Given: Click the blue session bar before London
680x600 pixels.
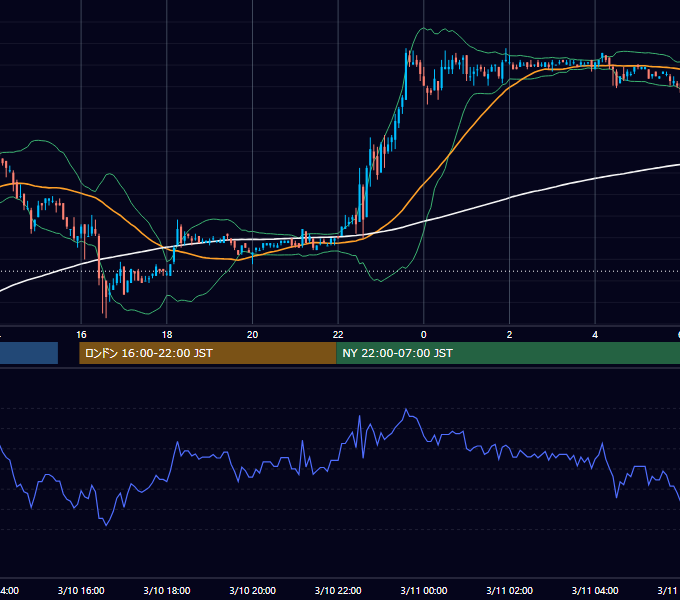Looking at the screenshot, I should click(29, 353).
